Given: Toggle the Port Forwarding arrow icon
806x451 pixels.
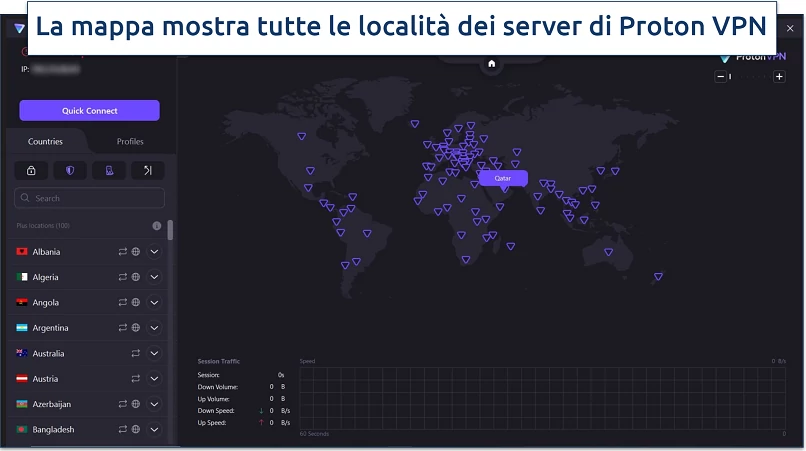Looking at the screenshot, I should tap(148, 171).
